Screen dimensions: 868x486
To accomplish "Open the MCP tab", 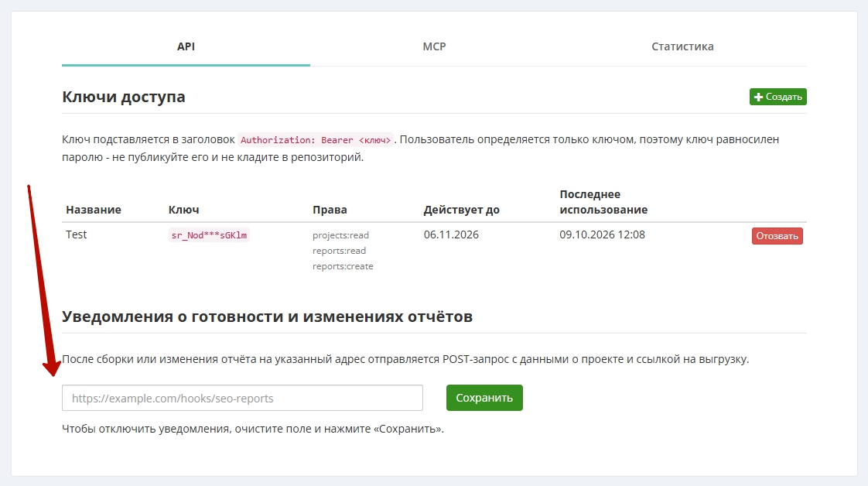I will tap(434, 46).
